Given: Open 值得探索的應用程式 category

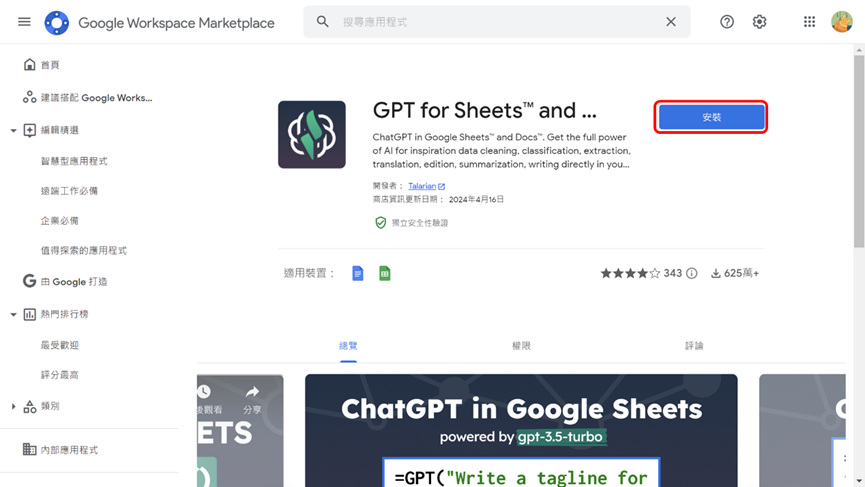Looking at the screenshot, I should click(x=84, y=250).
